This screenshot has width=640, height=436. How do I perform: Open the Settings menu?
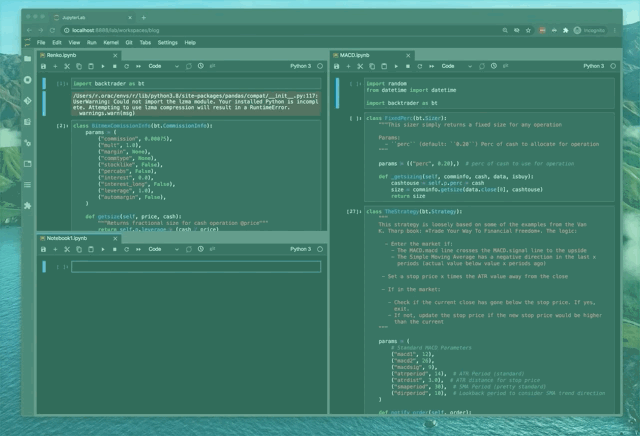click(x=167, y=43)
